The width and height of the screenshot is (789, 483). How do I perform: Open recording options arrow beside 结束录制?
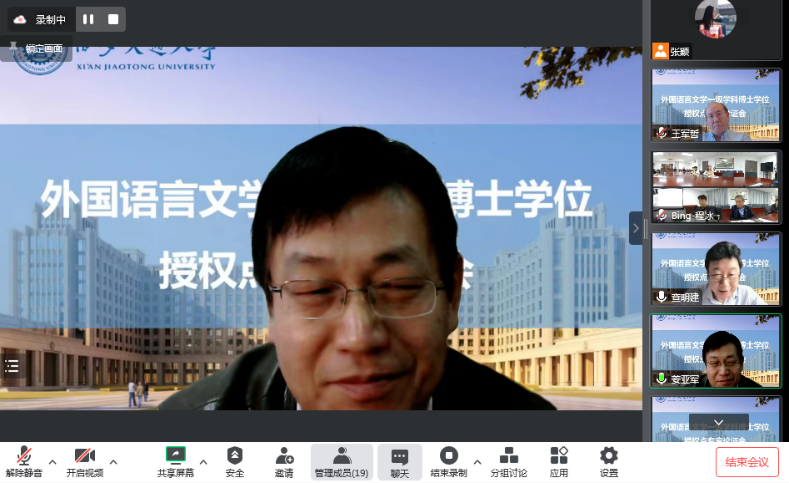tap(477, 462)
